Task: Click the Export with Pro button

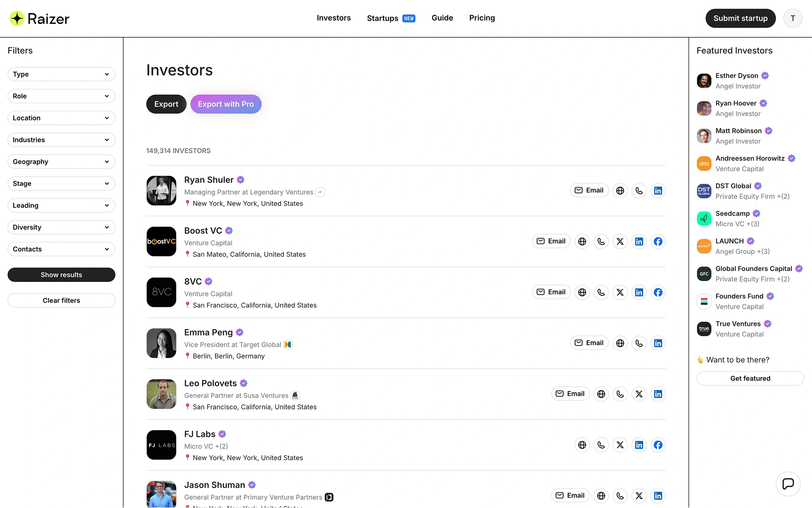Action: tap(226, 104)
